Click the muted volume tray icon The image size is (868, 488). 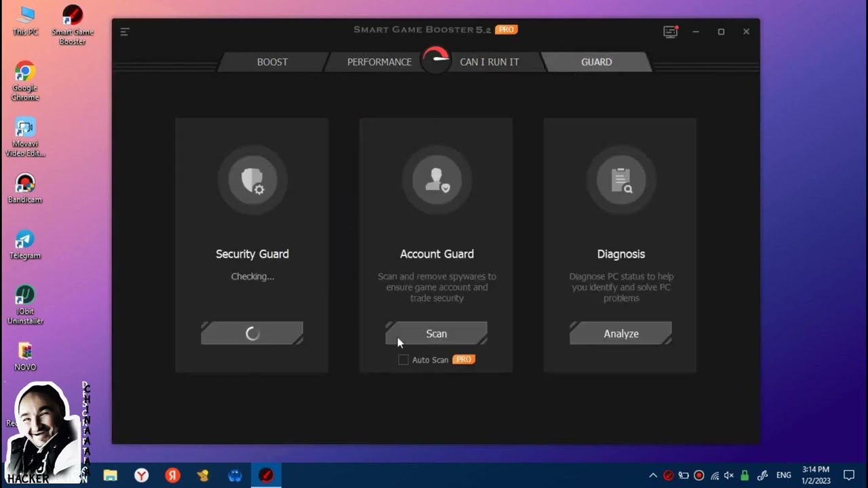pyautogui.click(x=730, y=475)
